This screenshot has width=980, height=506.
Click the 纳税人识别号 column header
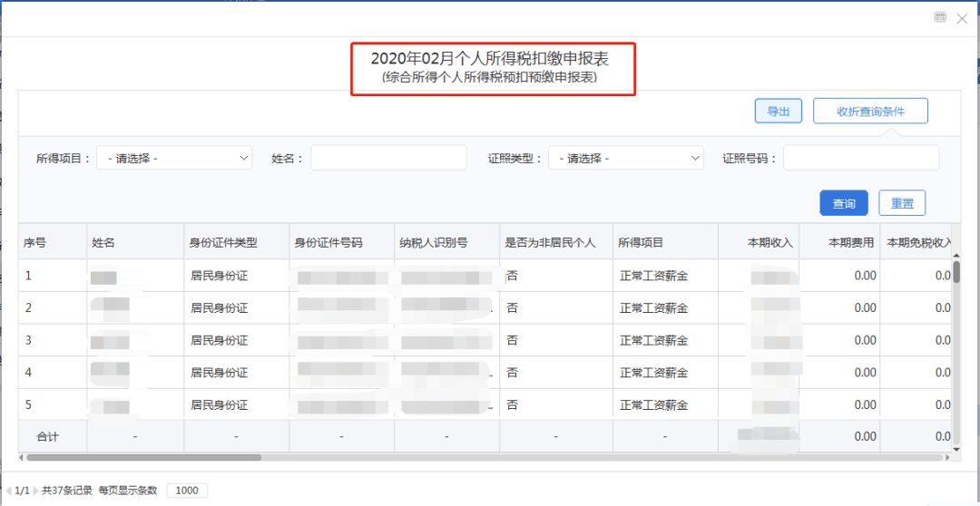point(446,243)
